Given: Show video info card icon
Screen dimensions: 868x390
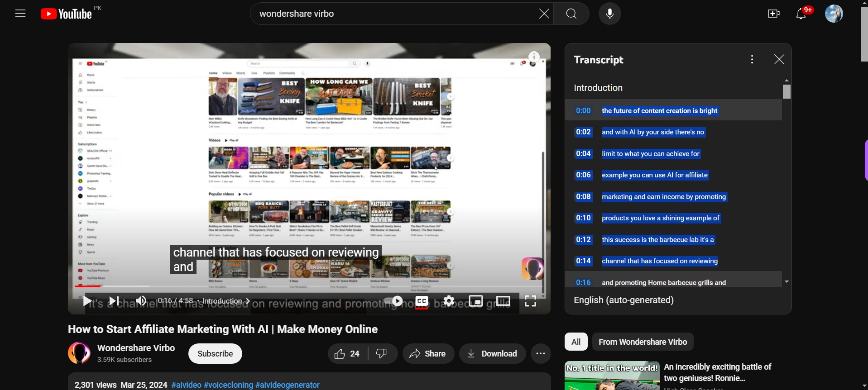Looking at the screenshot, I should (x=534, y=57).
